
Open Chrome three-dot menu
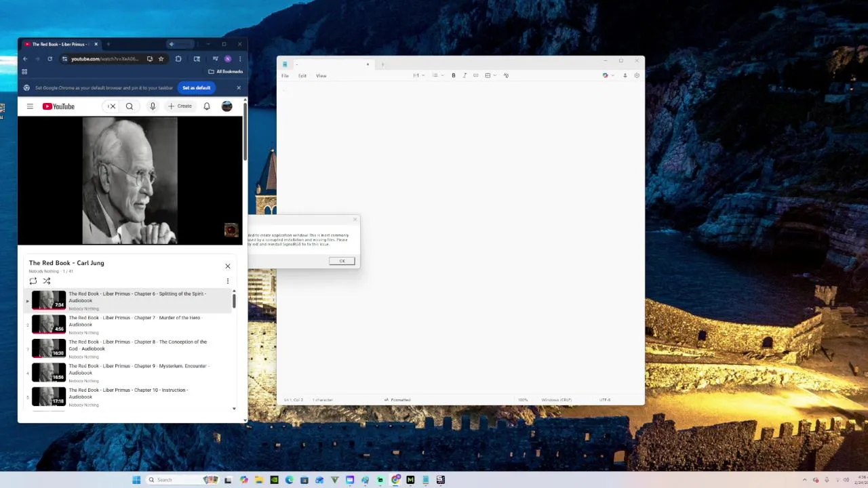pos(239,59)
